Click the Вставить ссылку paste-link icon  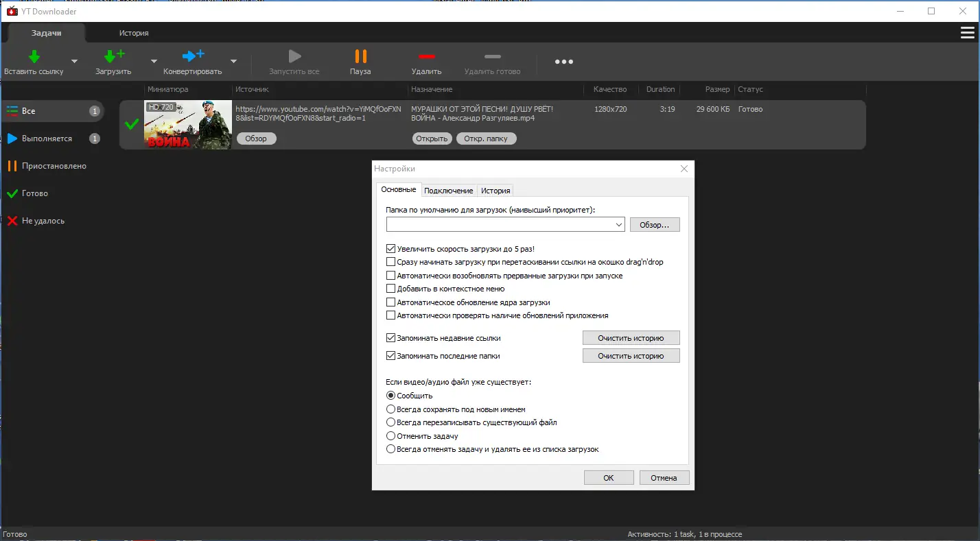coord(33,56)
